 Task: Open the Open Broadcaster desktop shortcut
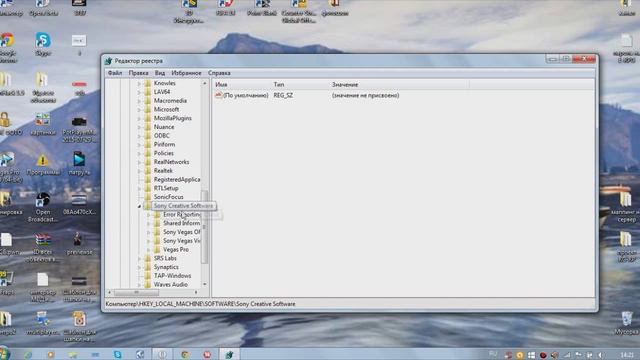click(x=43, y=207)
